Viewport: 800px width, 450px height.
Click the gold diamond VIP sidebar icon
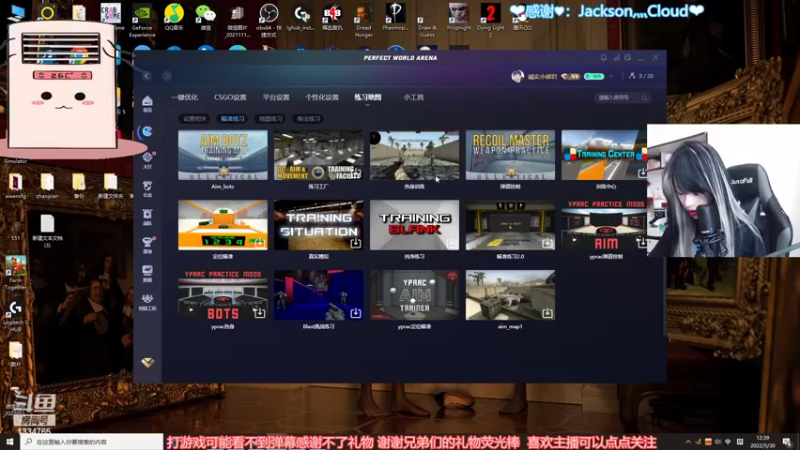147,362
